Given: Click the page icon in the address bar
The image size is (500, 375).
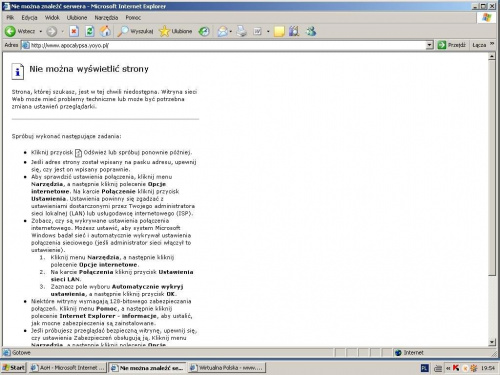Looking at the screenshot, I should pyautogui.click(x=25, y=45).
